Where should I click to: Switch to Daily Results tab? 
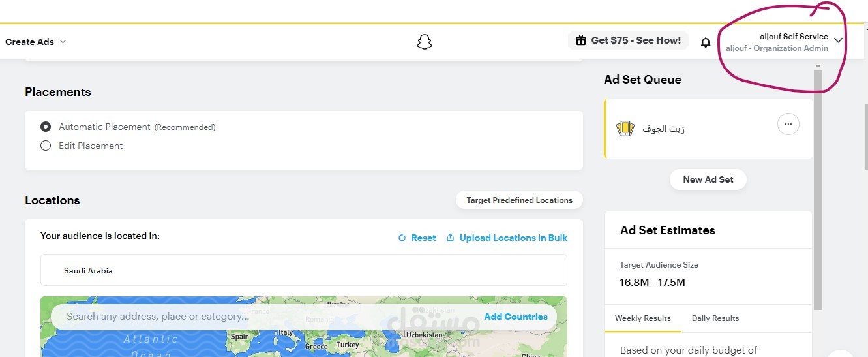(x=715, y=318)
